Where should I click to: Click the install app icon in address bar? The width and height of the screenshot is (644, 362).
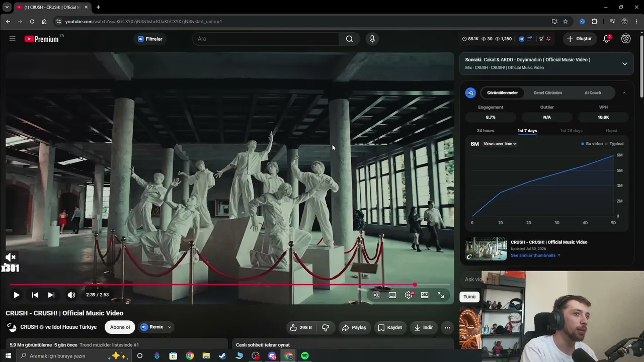pyautogui.click(x=554, y=22)
